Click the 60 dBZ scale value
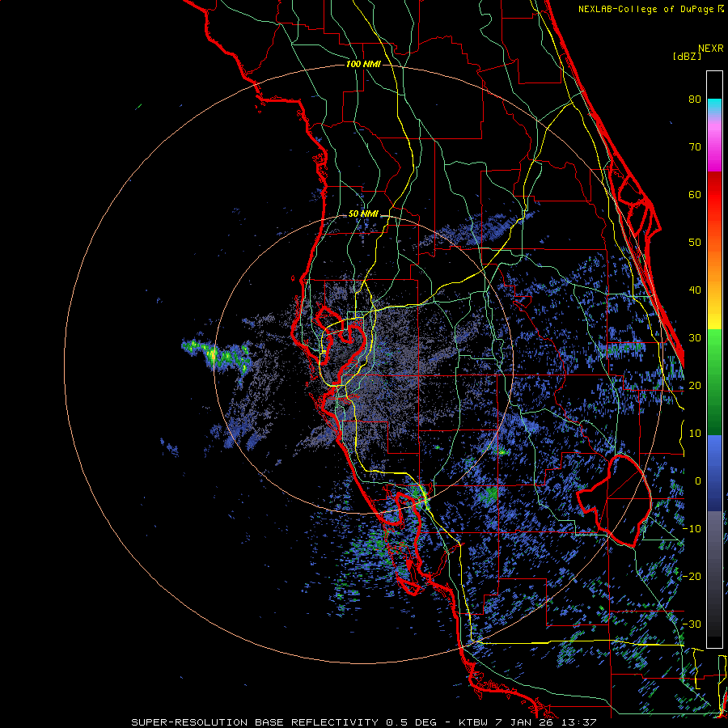 (695, 194)
